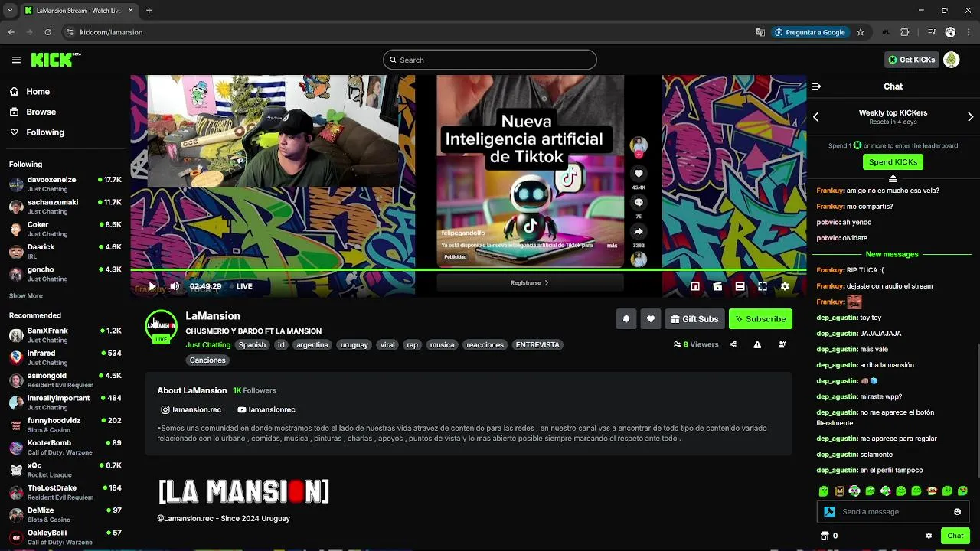Create a clip of the stream
This screenshot has height=551, width=980.
[717, 286]
